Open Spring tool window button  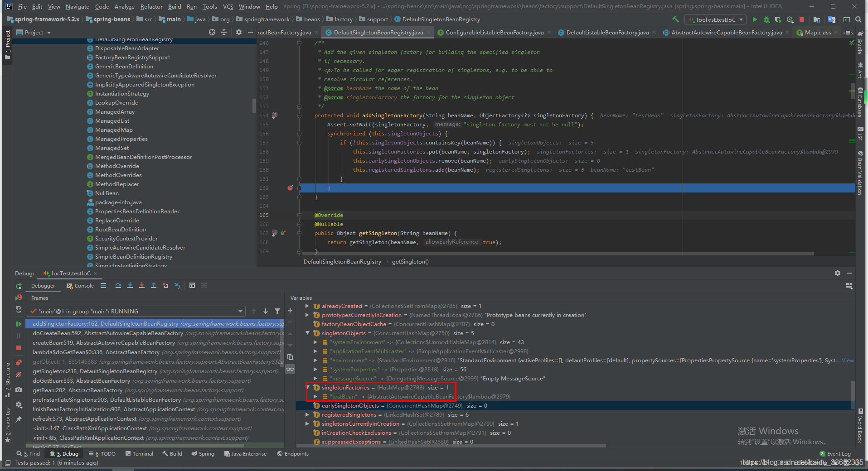point(203,453)
